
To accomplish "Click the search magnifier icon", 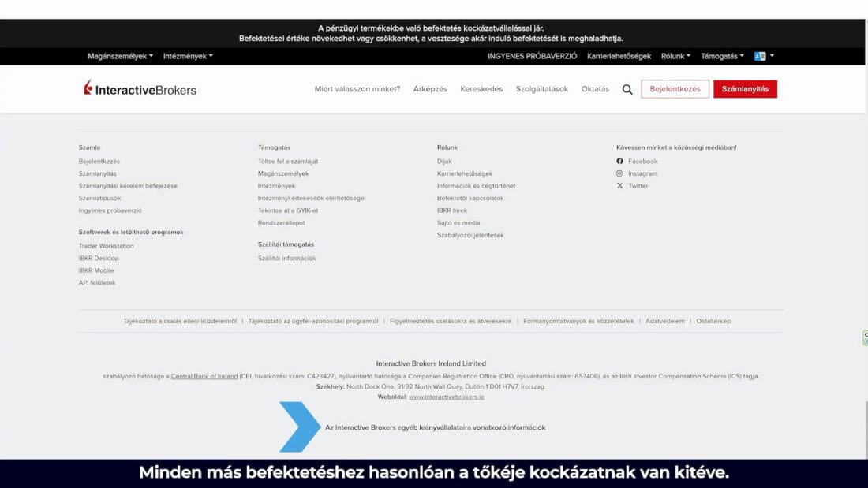I will coord(627,90).
